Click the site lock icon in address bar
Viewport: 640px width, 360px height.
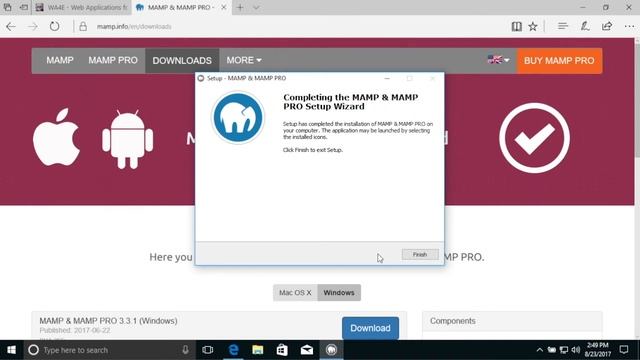(x=83, y=27)
